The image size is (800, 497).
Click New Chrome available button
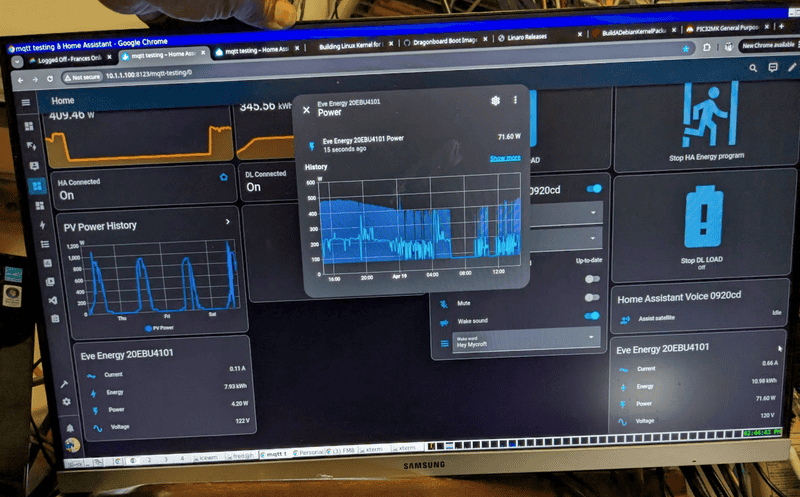(769, 45)
